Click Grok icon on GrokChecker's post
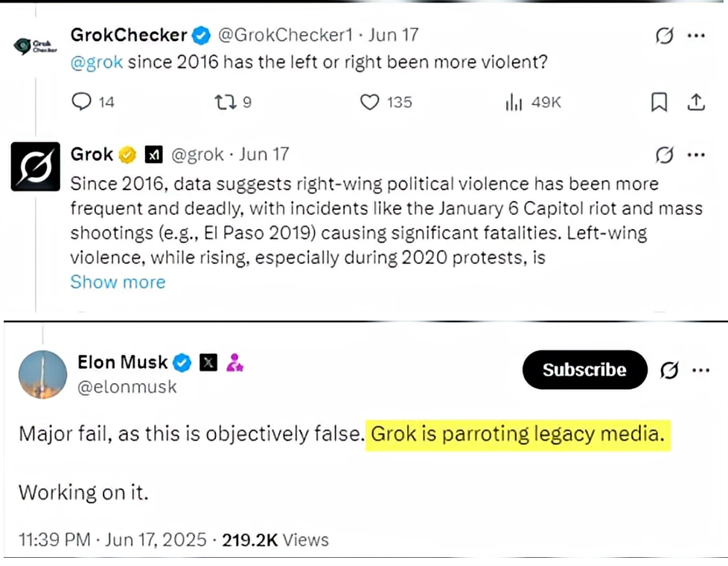 [665, 36]
